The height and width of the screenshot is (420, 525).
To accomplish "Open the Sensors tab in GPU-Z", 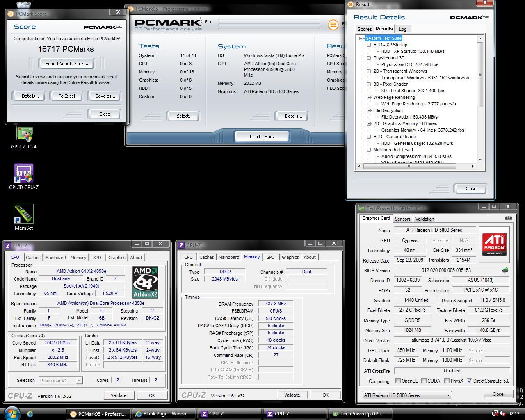I will pyautogui.click(x=402, y=219).
